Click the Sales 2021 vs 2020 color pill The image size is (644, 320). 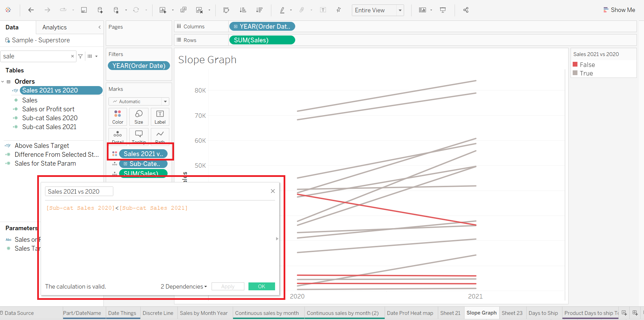click(143, 154)
